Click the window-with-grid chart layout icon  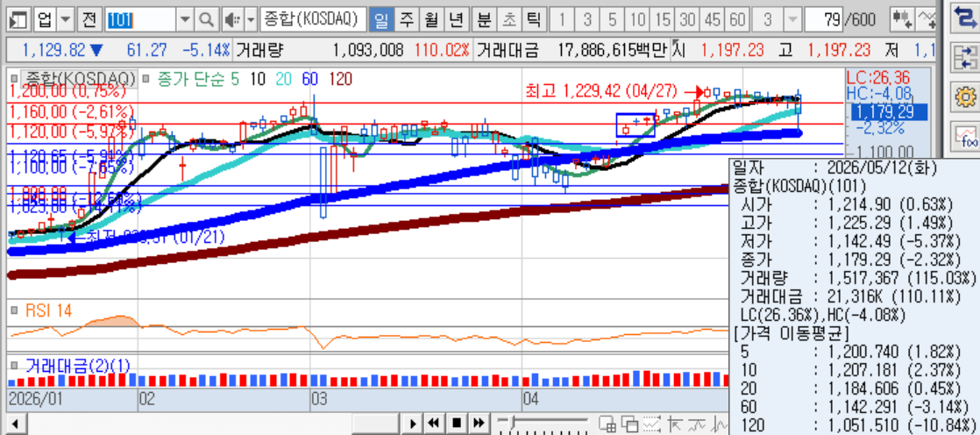click(x=607, y=424)
